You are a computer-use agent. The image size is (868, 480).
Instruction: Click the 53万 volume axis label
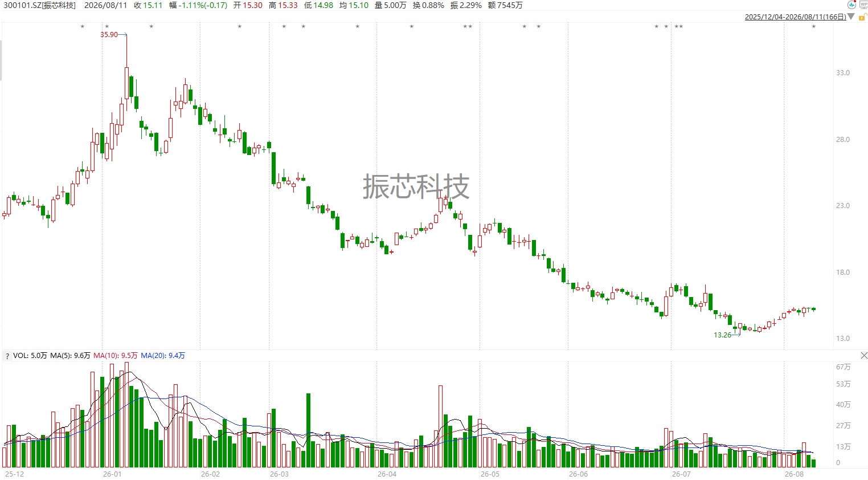click(x=843, y=384)
